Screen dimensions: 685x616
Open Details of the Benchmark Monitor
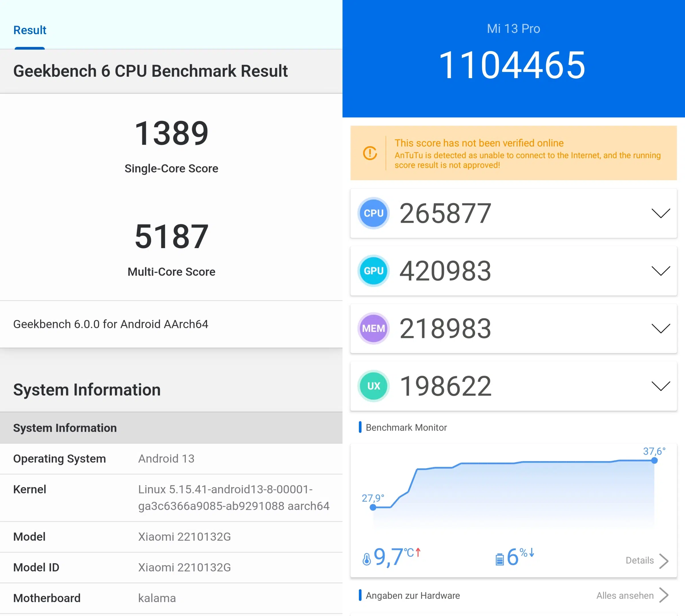tap(647, 560)
